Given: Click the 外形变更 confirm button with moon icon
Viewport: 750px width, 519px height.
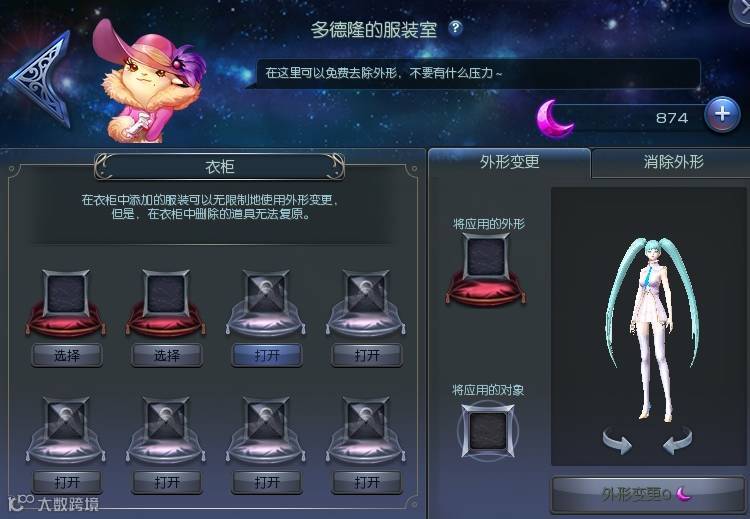Looking at the screenshot, I should pyautogui.click(x=648, y=494).
